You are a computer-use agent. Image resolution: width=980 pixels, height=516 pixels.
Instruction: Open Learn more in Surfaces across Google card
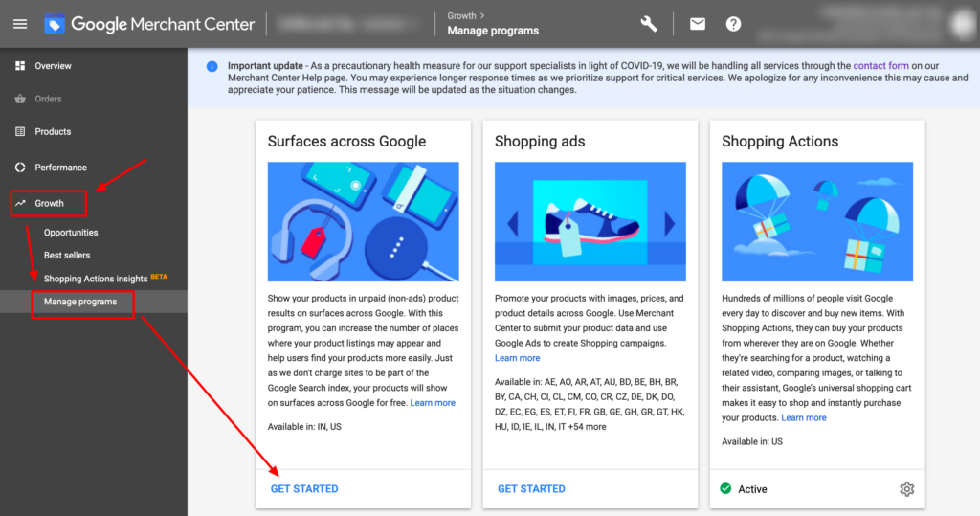433,403
